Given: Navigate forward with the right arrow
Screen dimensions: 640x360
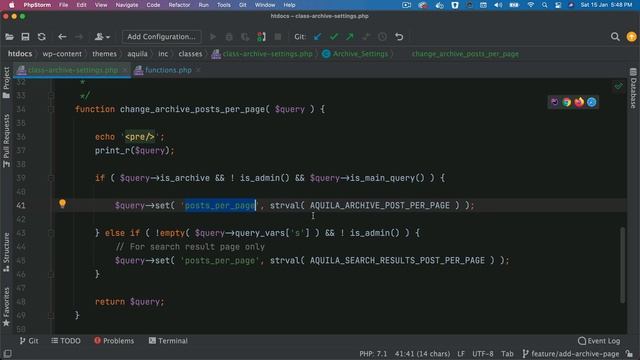Looking at the screenshot, I should pos(79,37).
